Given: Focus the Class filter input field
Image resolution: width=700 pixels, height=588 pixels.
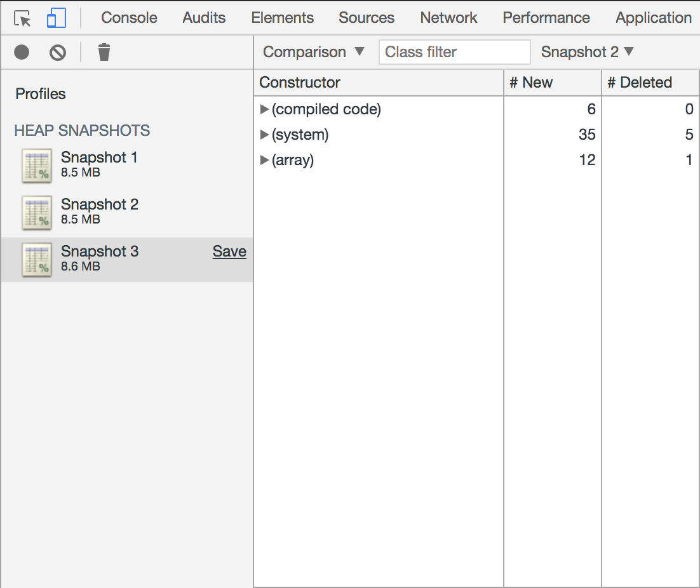Looking at the screenshot, I should click(x=454, y=51).
